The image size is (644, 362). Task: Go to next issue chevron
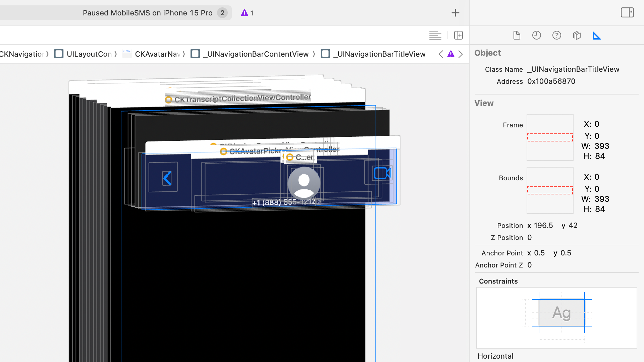461,54
